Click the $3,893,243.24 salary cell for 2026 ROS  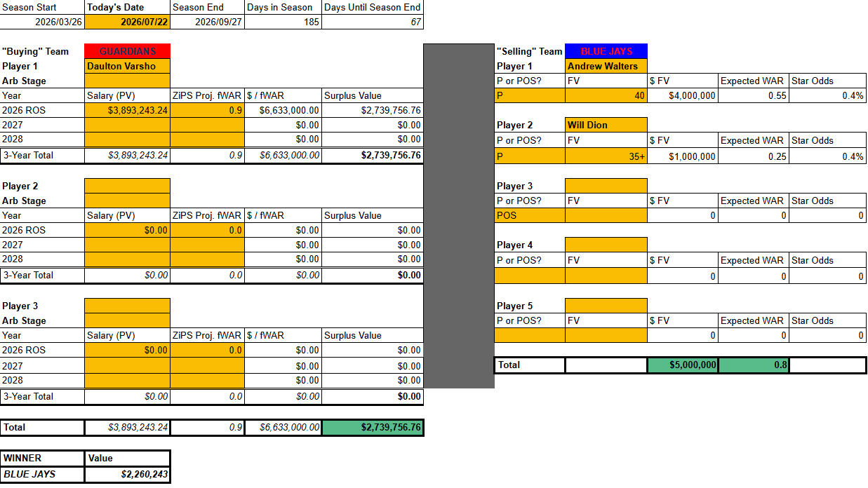click(x=128, y=110)
